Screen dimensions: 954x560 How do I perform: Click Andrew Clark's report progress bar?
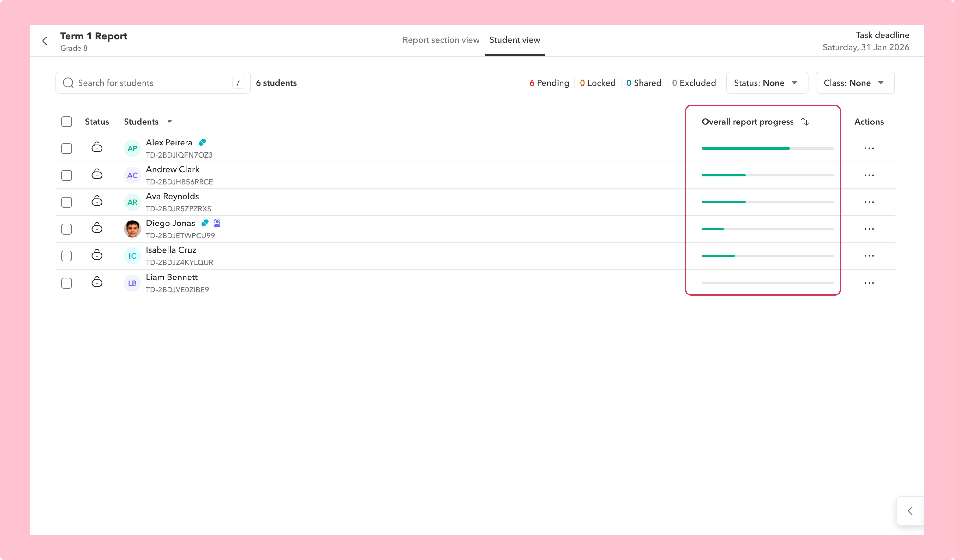[x=767, y=175]
